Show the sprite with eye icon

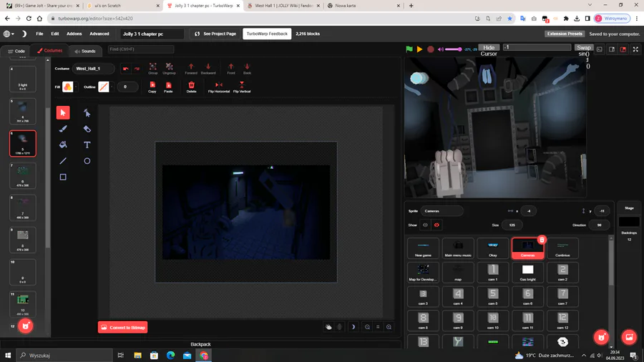click(426, 225)
